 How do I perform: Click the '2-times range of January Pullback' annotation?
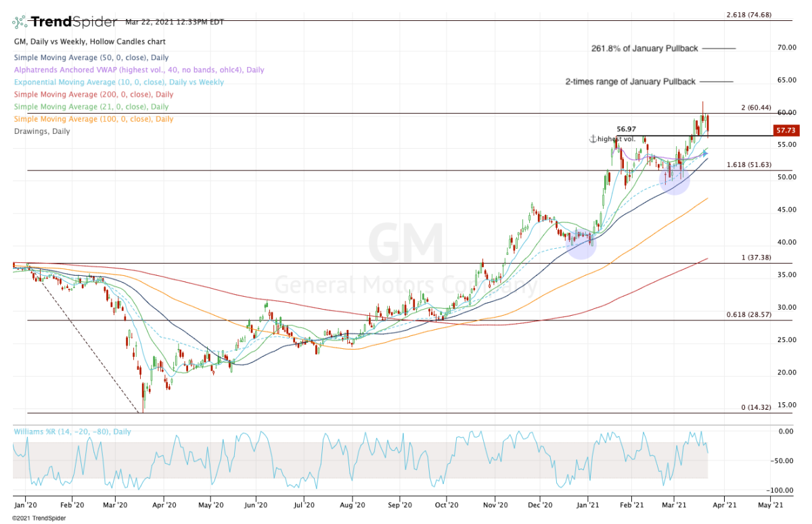pyautogui.click(x=630, y=82)
